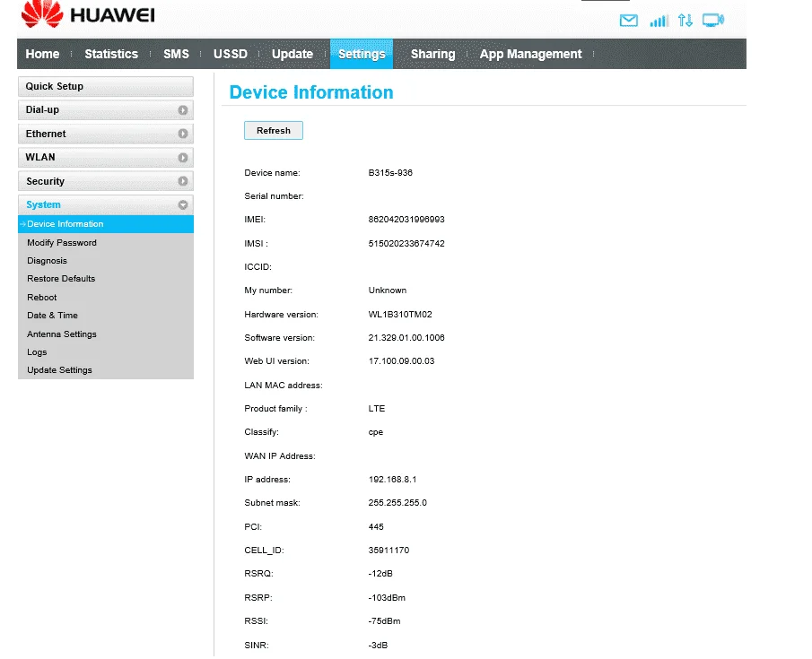Click the signal strength bars icon
812x659 pixels.
(x=659, y=21)
